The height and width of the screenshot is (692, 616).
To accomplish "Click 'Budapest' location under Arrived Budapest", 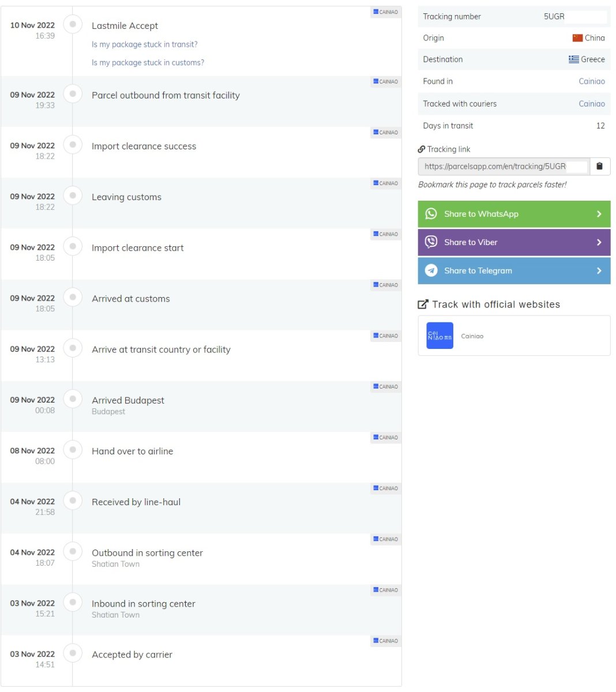I will pos(108,412).
